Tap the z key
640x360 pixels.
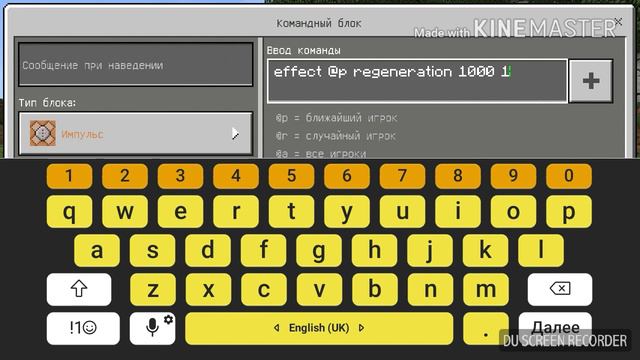[x=153, y=289]
